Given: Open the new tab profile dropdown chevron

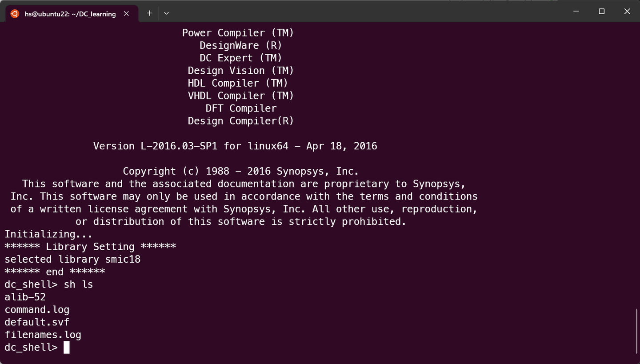Looking at the screenshot, I should [166, 13].
